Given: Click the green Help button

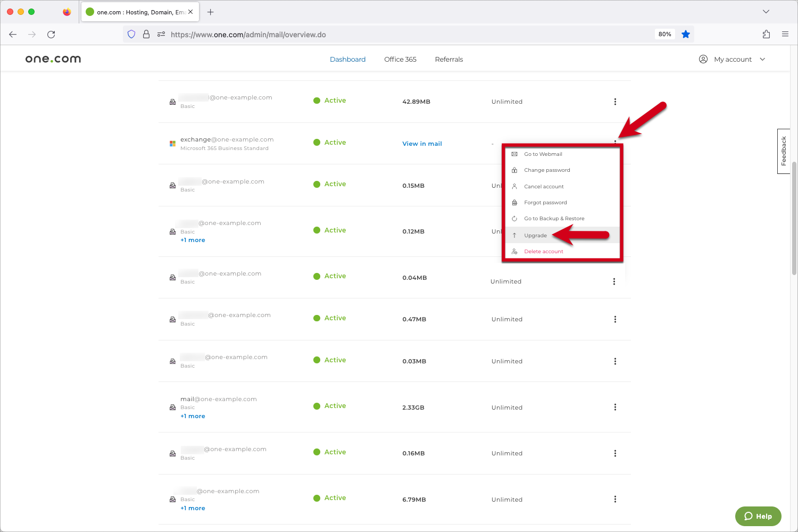Looking at the screenshot, I should tap(758, 516).
